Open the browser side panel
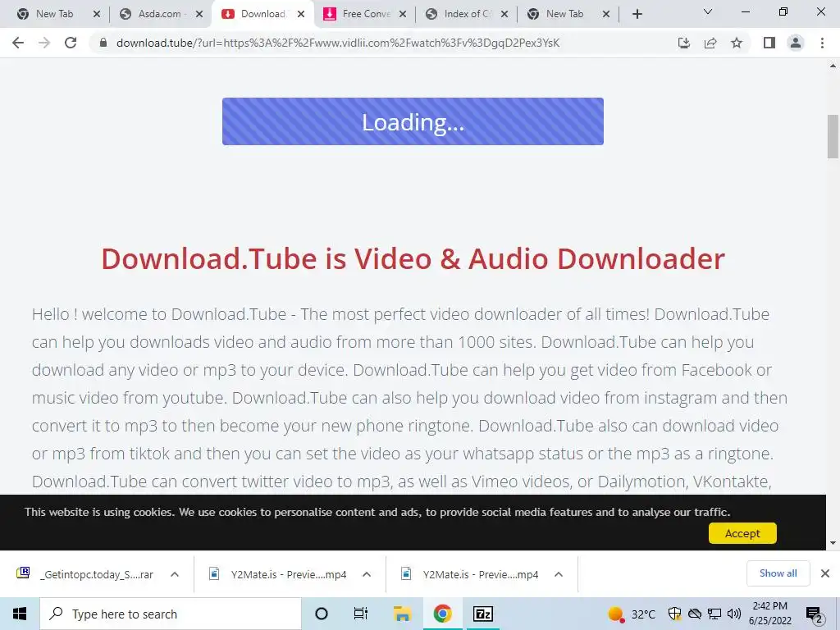The width and height of the screenshot is (840, 630). tap(769, 43)
